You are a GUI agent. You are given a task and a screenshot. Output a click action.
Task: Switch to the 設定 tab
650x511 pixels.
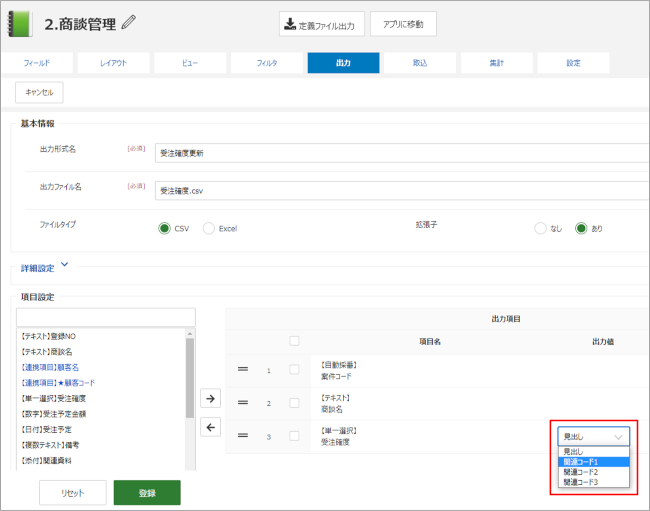coord(573,63)
